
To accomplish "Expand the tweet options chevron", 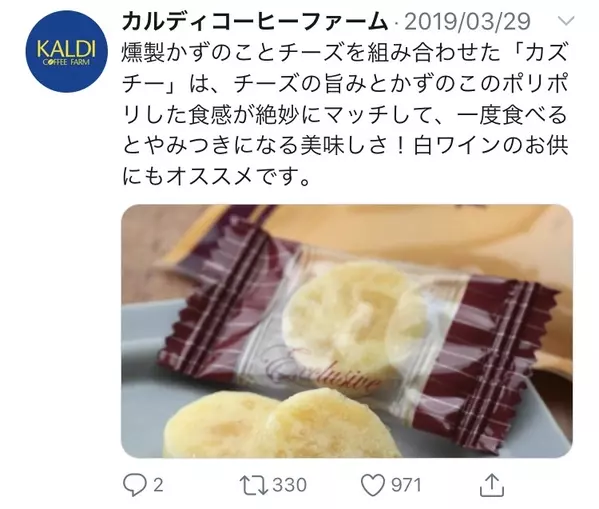I will point(566,21).
